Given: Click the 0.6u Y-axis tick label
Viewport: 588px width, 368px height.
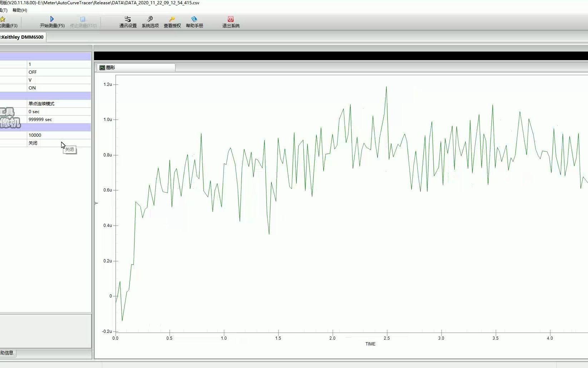Looking at the screenshot, I should coord(108,190).
